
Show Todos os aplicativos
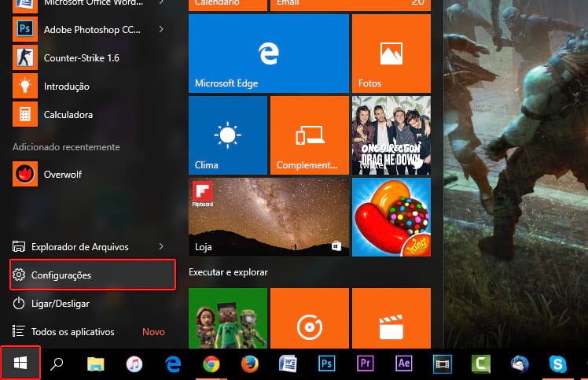[88, 331]
